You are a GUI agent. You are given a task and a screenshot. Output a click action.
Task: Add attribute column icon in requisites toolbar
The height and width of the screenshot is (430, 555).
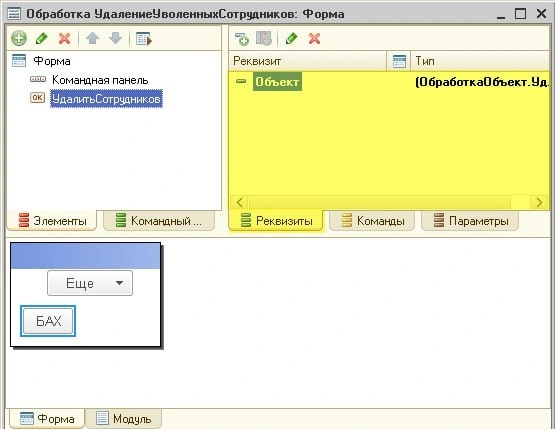pos(264,38)
